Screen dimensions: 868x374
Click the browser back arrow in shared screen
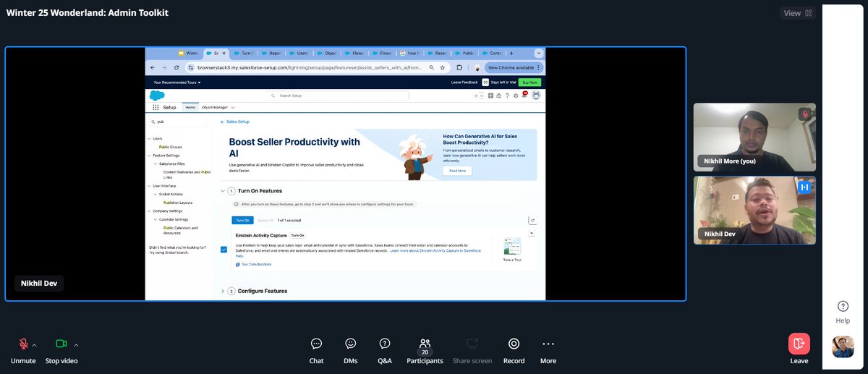click(x=153, y=67)
